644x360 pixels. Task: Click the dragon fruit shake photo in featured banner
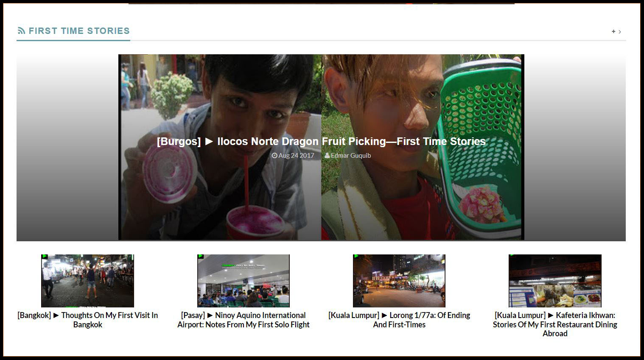coord(221,147)
